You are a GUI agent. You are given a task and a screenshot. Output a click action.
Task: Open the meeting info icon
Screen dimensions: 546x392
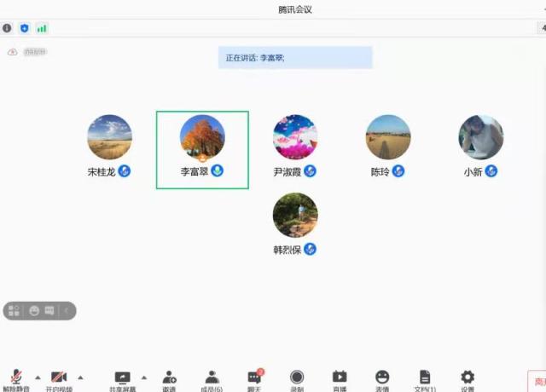click(x=8, y=28)
